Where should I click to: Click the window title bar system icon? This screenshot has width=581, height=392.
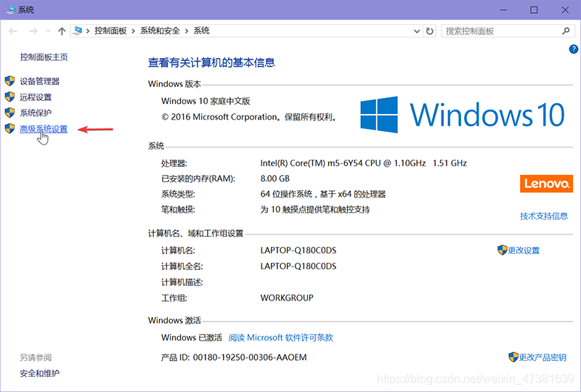tap(11, 9)
